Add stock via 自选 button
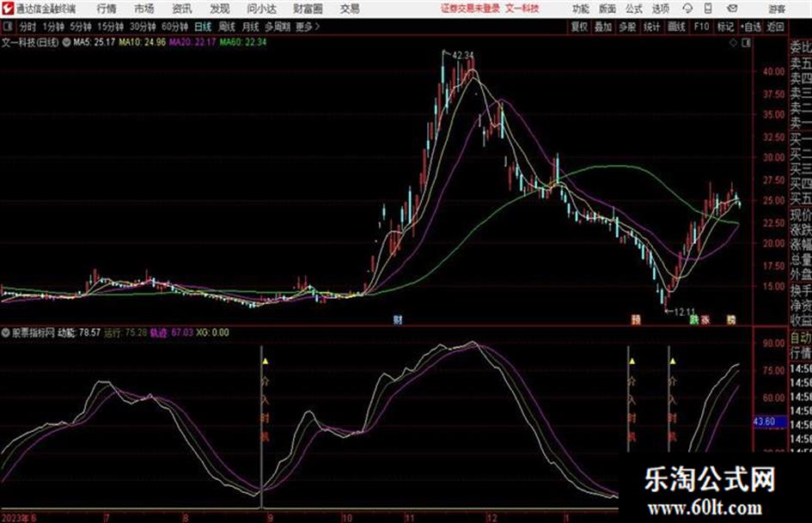The height and width of the screenshot is (523, 812). (x=750, y=27)
